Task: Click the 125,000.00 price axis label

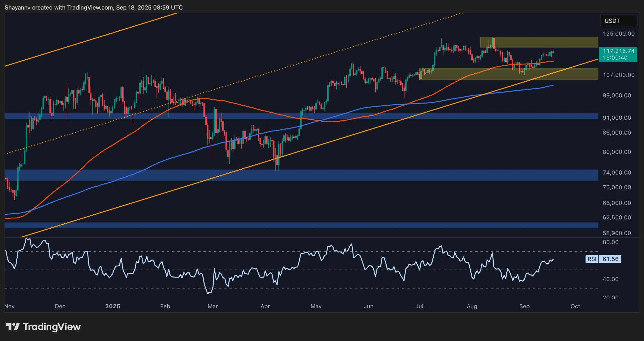Action: pos(618,34)
